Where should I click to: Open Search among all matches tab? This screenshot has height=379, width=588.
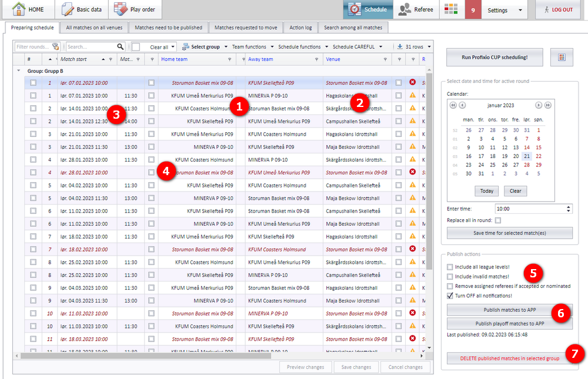point(353,28)
